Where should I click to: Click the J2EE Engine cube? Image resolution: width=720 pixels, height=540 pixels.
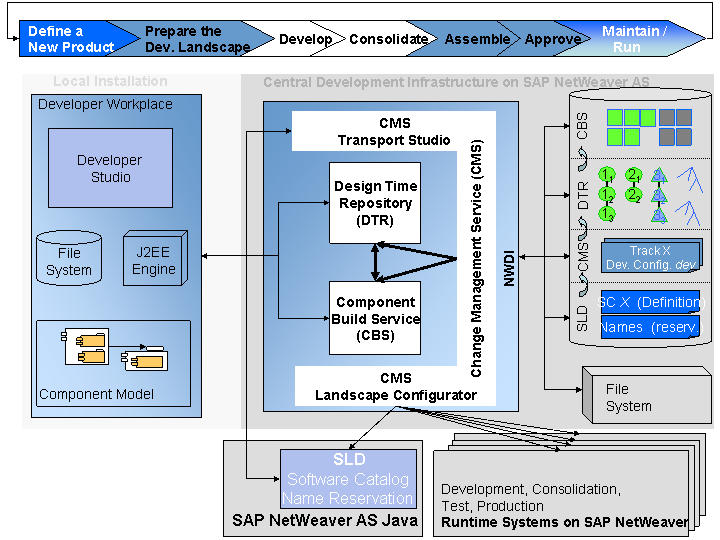pyautogui.click(x=155, y=259)
